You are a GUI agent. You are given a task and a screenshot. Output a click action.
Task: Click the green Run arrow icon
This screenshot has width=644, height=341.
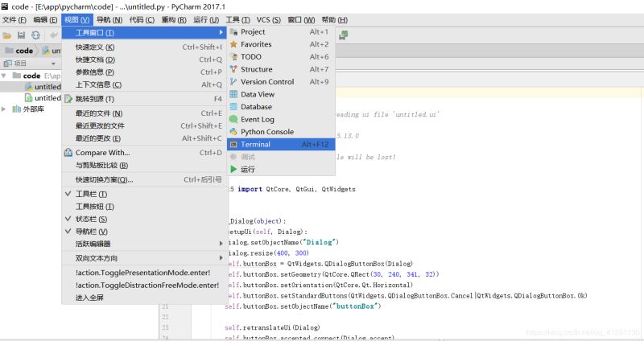233,169
